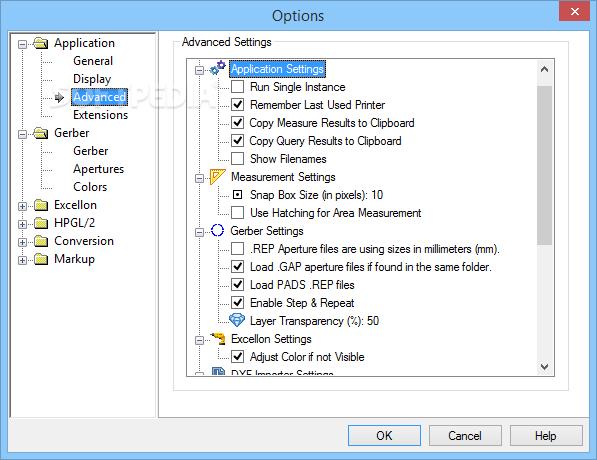Expand the HPGL/2 tree node
The height and width of the screenshot is (460, 597).
(22, 224)
